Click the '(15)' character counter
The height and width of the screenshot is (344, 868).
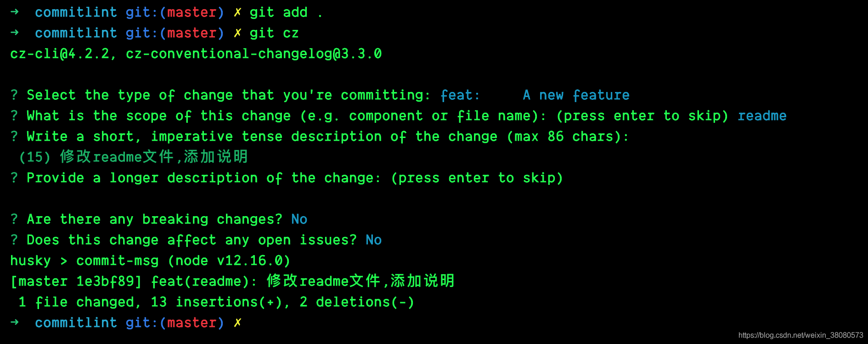pyautogui.click(x=34, y=157)
